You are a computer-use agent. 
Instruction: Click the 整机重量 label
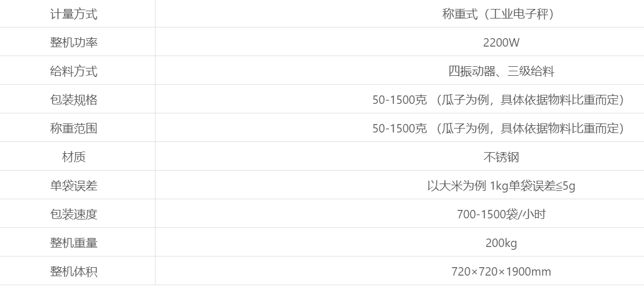coord(74,243)
